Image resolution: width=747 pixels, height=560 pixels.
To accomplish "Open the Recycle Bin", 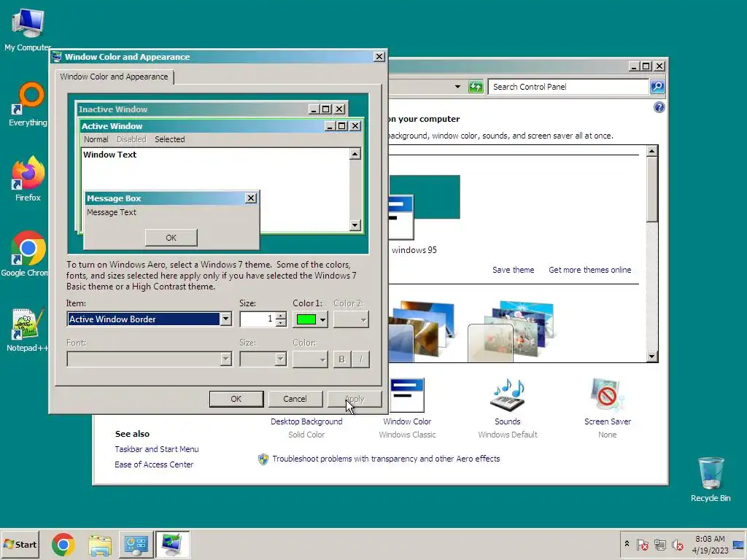I will point(711,479).
